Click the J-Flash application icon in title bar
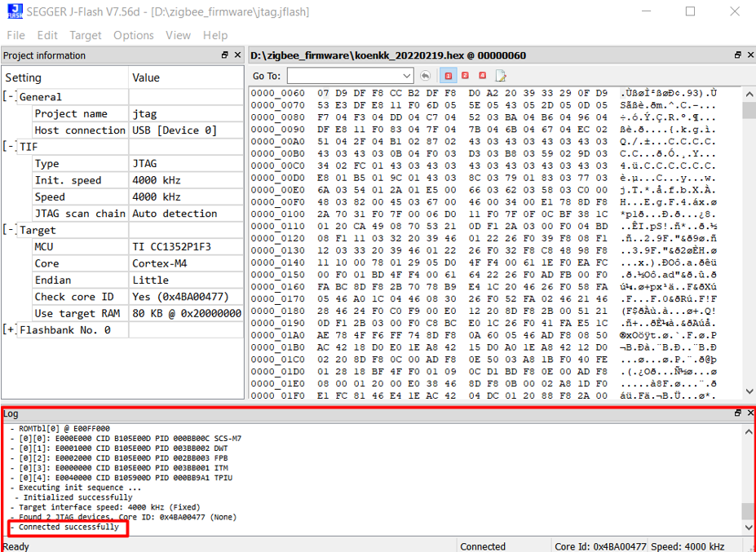Image resolution: width=756 pixels, height=552 pixels. click(x=15, y=11)
